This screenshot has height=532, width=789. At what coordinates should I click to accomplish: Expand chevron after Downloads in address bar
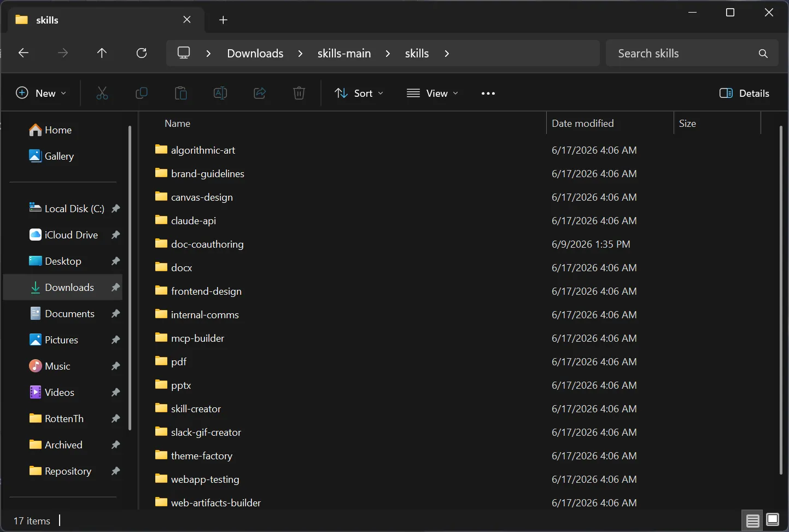(300, 54)
